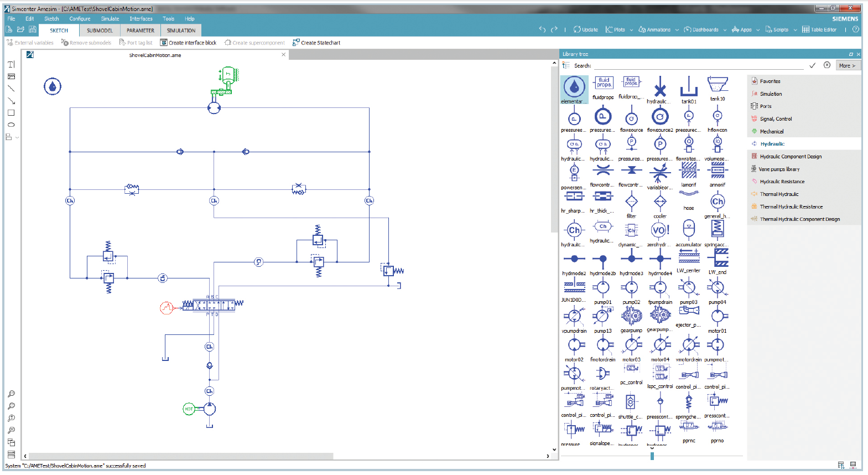The width and height of the screenshot is (868, 475).
Task: Open the Help question mark icon
Action: 856,29
